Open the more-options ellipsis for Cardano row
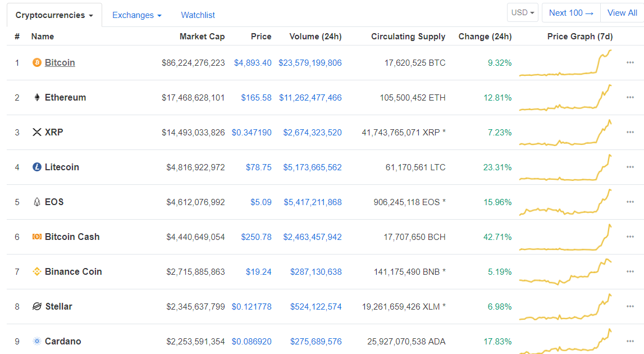This screenshot has width=644, height=354. click(x=630, y=341)
